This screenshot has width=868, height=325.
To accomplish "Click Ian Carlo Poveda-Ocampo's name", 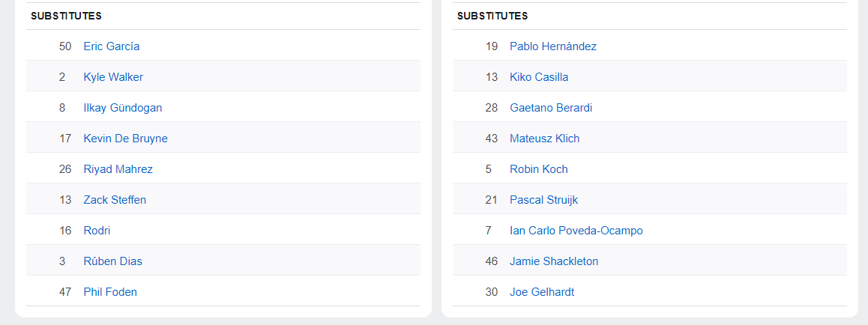I will tap(576, 231).
